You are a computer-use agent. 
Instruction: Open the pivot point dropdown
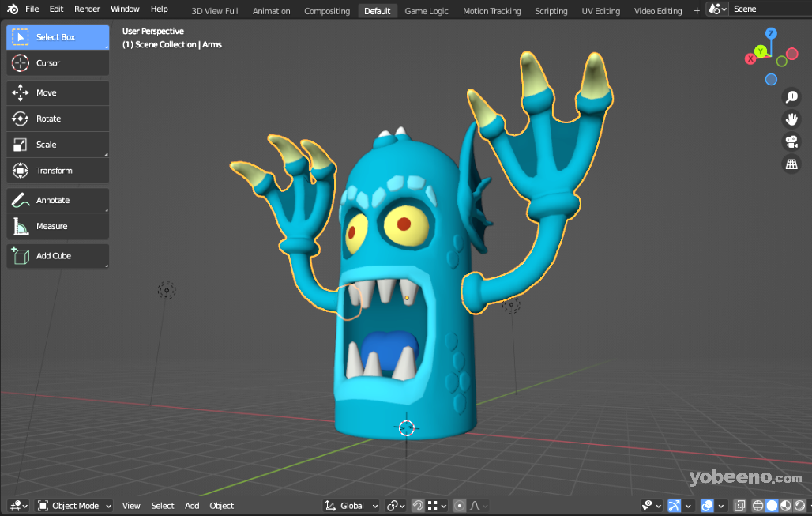[397, 506]
